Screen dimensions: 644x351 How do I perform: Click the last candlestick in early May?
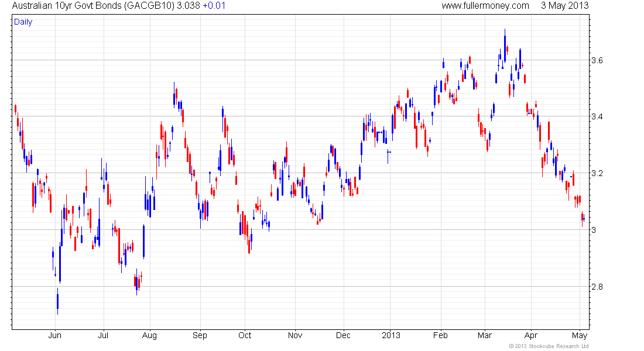point(584,219)
